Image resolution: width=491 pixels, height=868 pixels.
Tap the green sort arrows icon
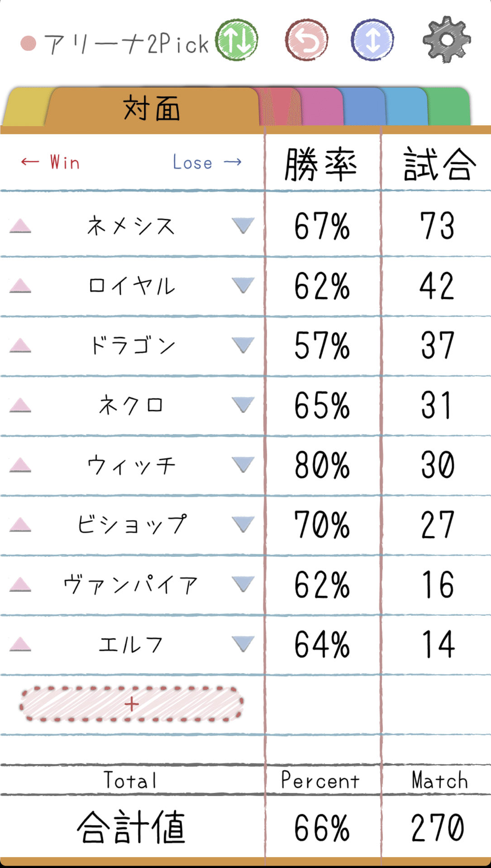click(x=237, y=40)
